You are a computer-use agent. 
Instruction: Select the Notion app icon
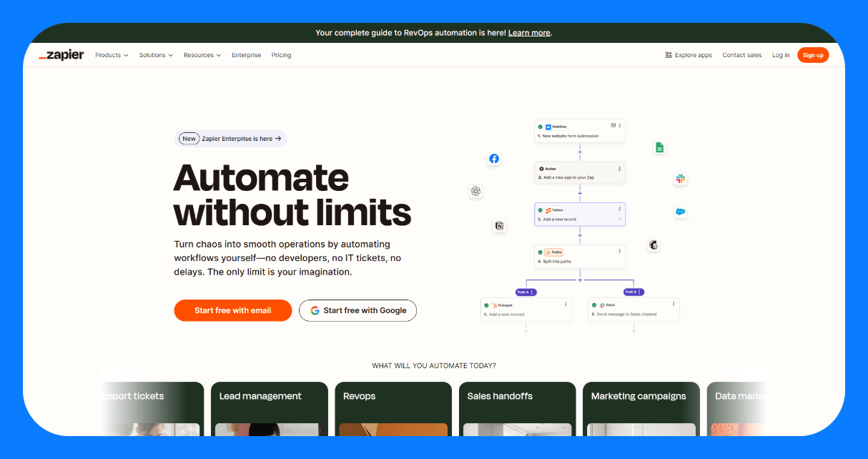(499, 226)
